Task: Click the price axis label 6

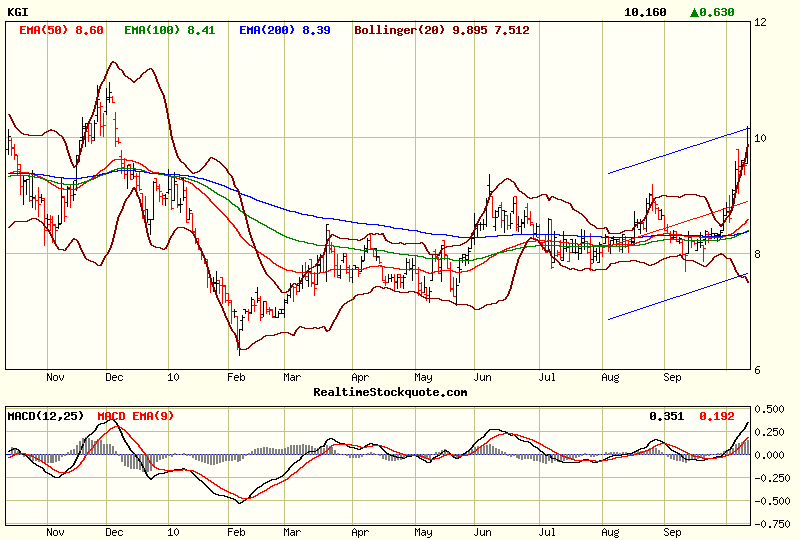Action: pyautogui.click(x=757, y=370)
